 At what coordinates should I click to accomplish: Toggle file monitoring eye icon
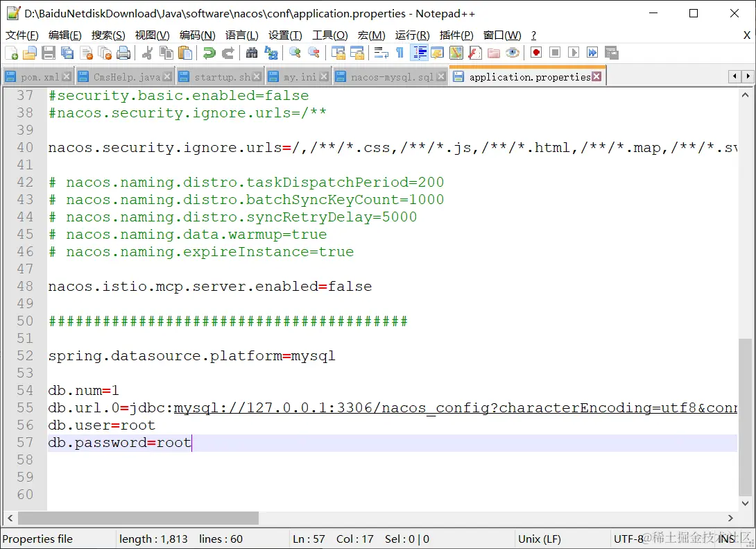[513, 53]
